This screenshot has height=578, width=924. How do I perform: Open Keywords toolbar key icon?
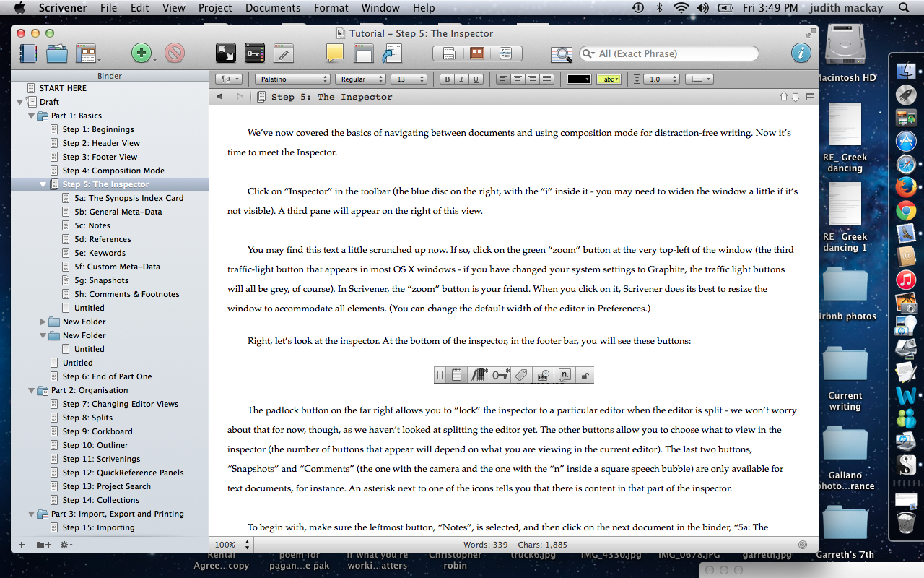coord(255,53)
